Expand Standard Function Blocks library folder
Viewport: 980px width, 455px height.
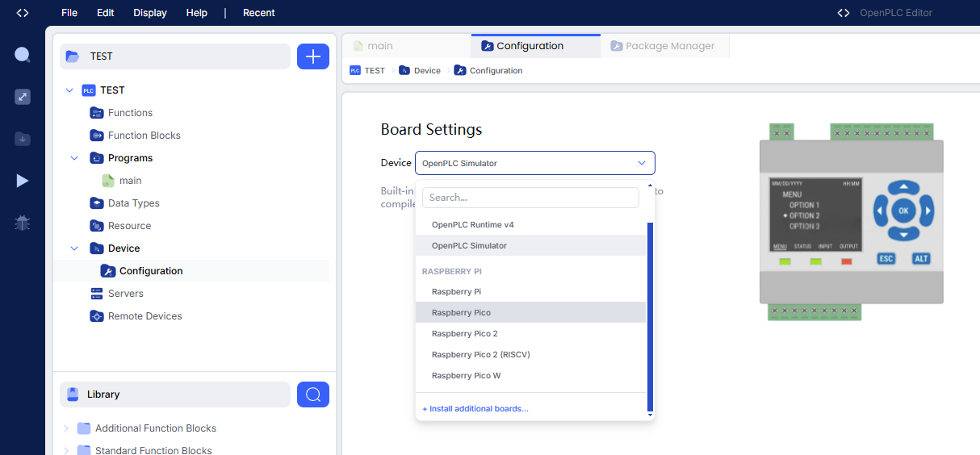tap(66, 451)
